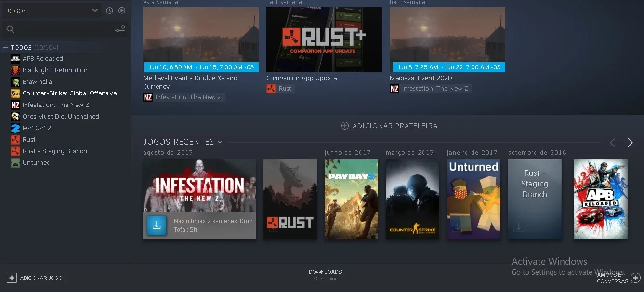
Task: Click the search magnifier icon
Action: point(10,29)
